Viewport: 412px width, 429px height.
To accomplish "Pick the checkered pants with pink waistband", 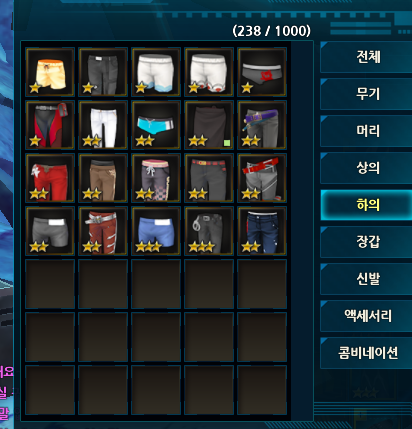I will (x=156, y=178).
